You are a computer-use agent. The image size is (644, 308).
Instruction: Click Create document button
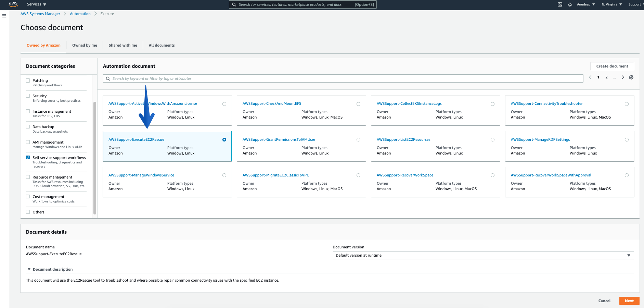click(x=612, y=66)
